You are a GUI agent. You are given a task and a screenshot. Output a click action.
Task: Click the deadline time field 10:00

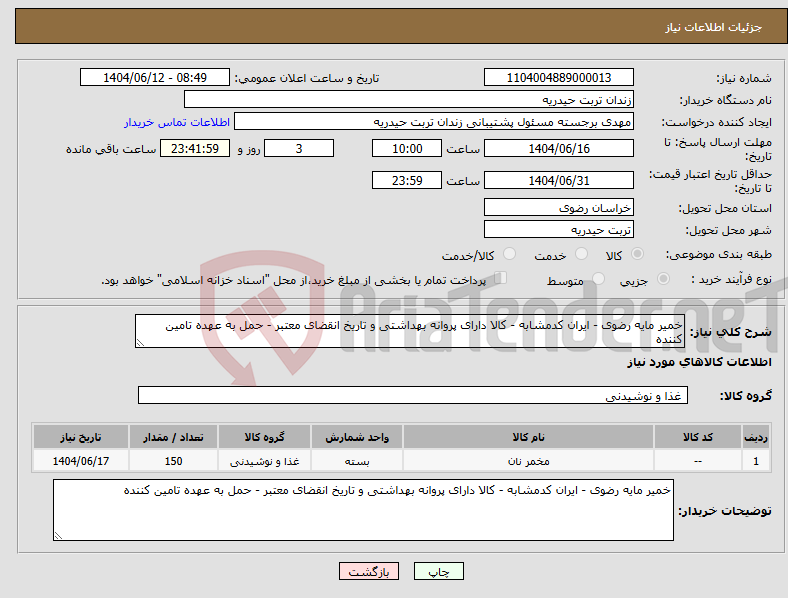[x=407, y=148]
